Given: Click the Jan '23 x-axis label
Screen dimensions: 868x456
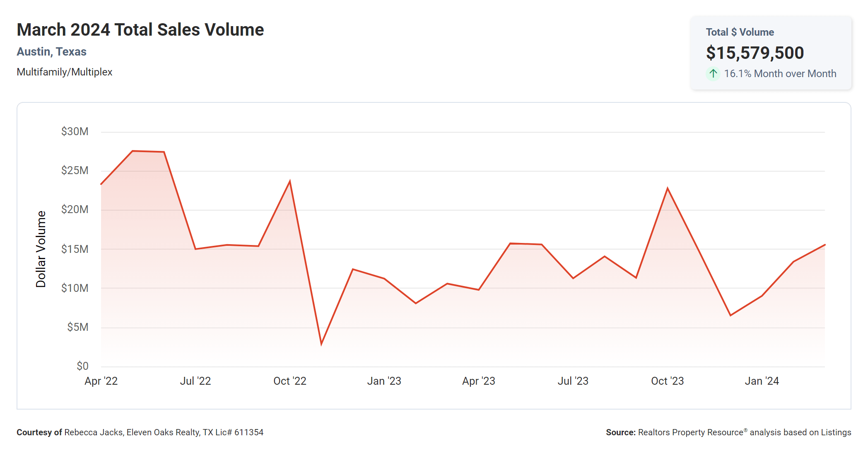Looking at the screenshot, I should pyautogui.click(x=384, y=381).
